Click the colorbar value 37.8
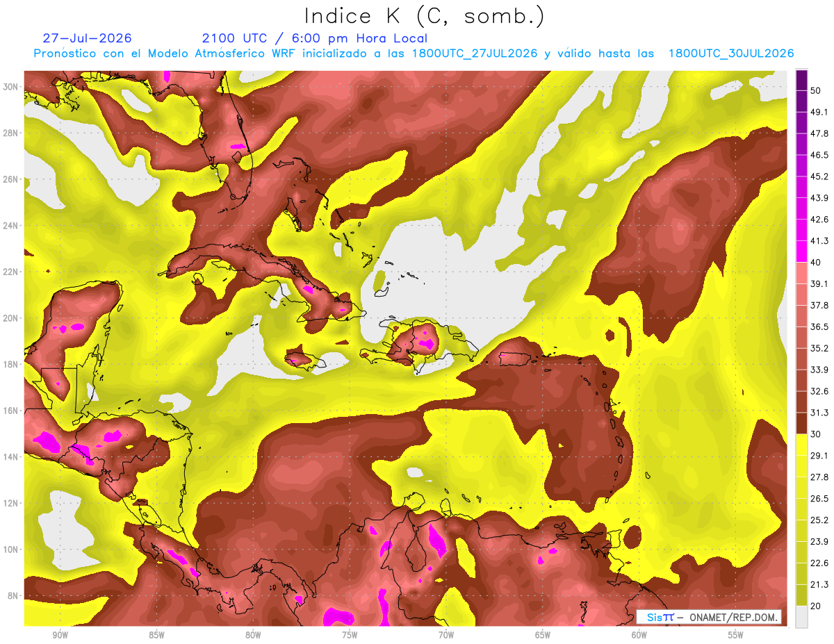The image size is (834, 644). coord(819,305)
